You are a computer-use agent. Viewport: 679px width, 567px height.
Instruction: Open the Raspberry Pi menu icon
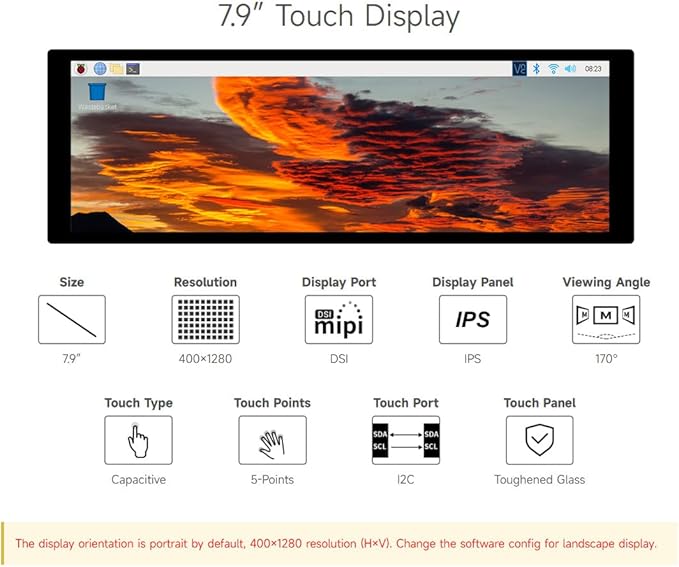81,68
